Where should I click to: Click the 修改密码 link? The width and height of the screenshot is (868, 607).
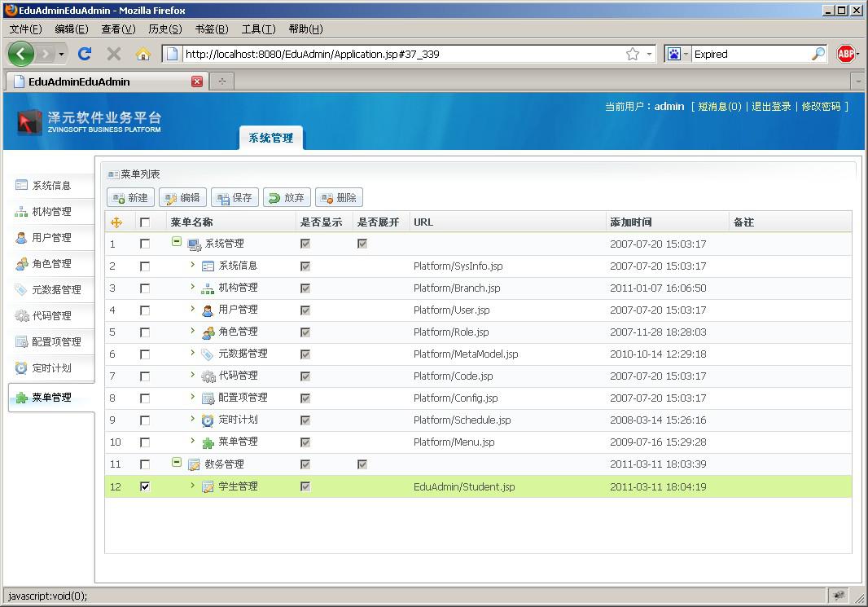click(x=822, y=106)
